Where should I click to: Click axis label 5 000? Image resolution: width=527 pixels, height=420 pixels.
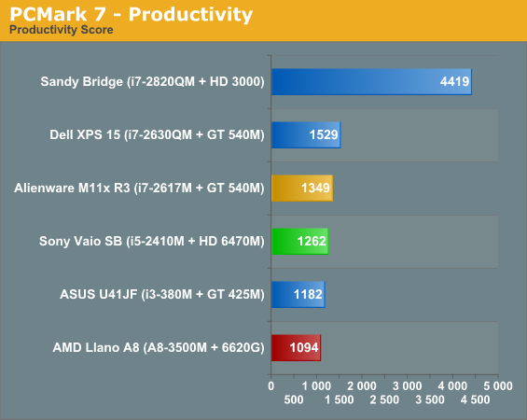pos(498,386)
